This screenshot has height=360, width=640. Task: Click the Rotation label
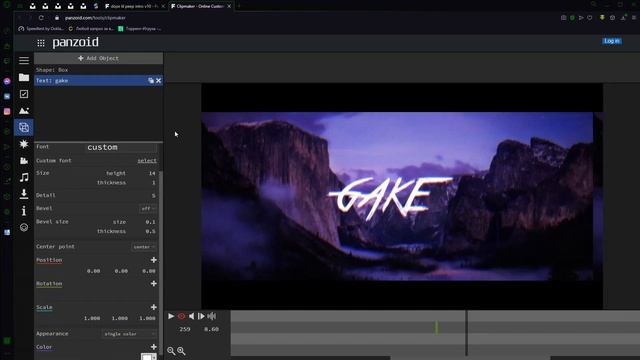pyautogui.click(x=49, y=284)
